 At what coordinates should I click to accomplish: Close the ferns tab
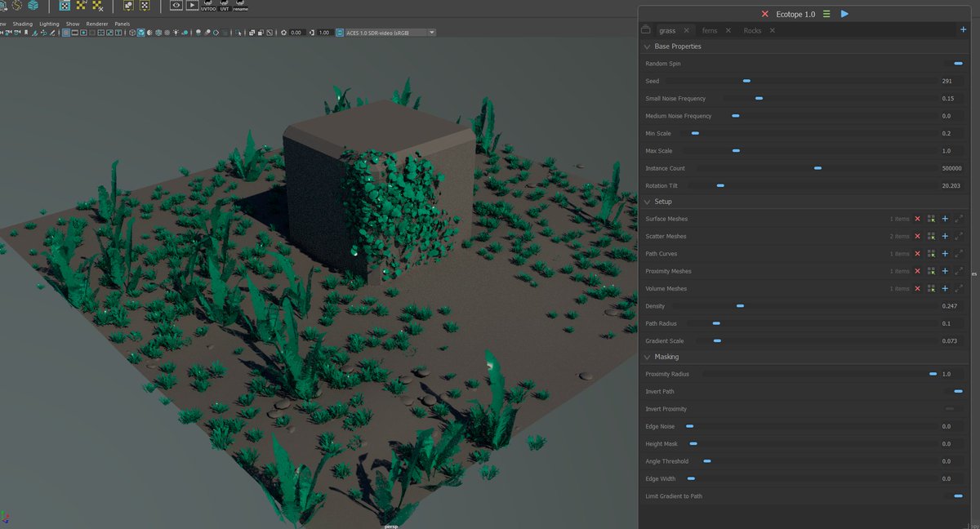point(728,30)
